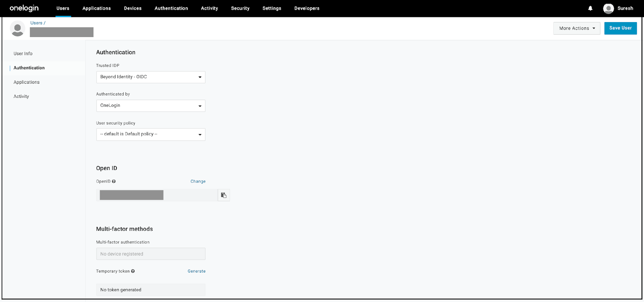Click the User security policy label
Screen dimensions: 644x302
pos(116,123)
